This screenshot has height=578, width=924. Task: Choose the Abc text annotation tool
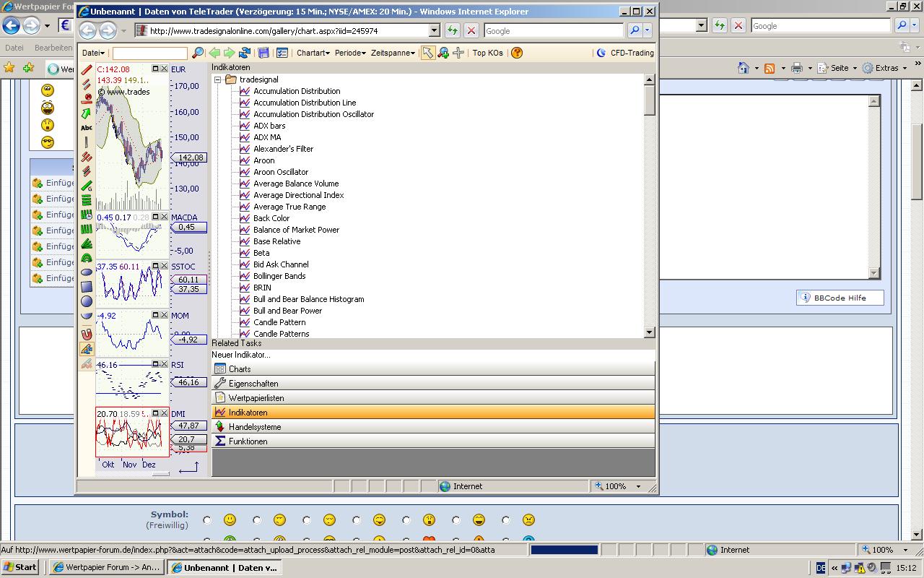[87, 128]
